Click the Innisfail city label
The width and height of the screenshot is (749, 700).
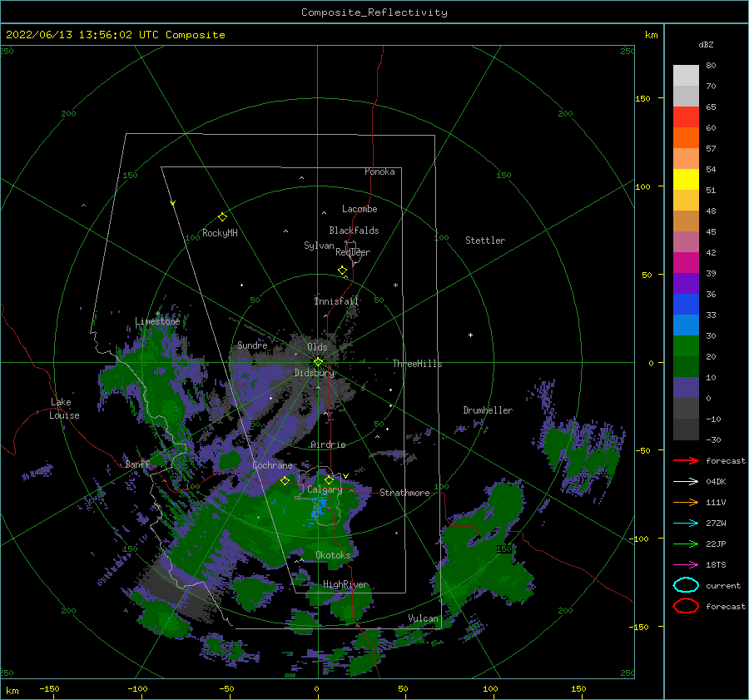tap(336, 301)
